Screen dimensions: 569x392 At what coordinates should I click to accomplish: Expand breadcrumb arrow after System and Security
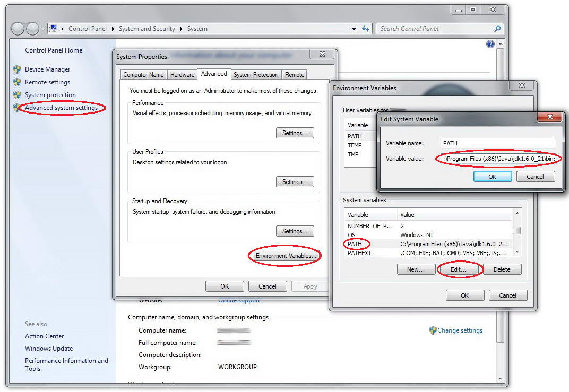[181, 29]
